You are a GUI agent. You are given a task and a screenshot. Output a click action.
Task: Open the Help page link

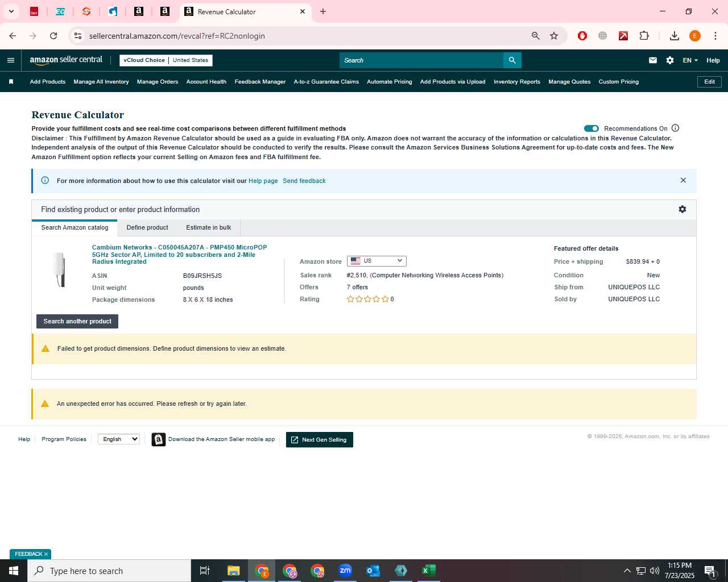click(x=263, y=181)
